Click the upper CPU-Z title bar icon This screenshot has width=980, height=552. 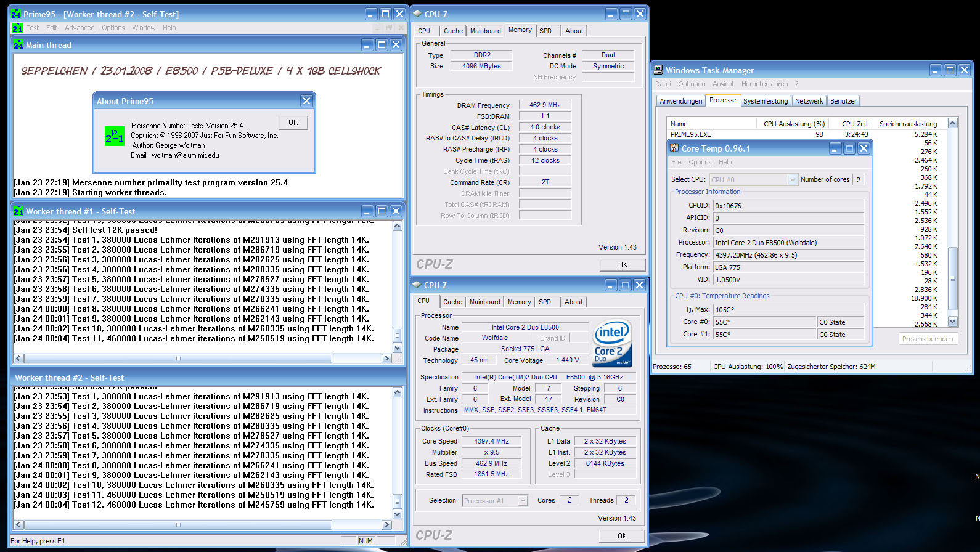(x=417, y=14)
